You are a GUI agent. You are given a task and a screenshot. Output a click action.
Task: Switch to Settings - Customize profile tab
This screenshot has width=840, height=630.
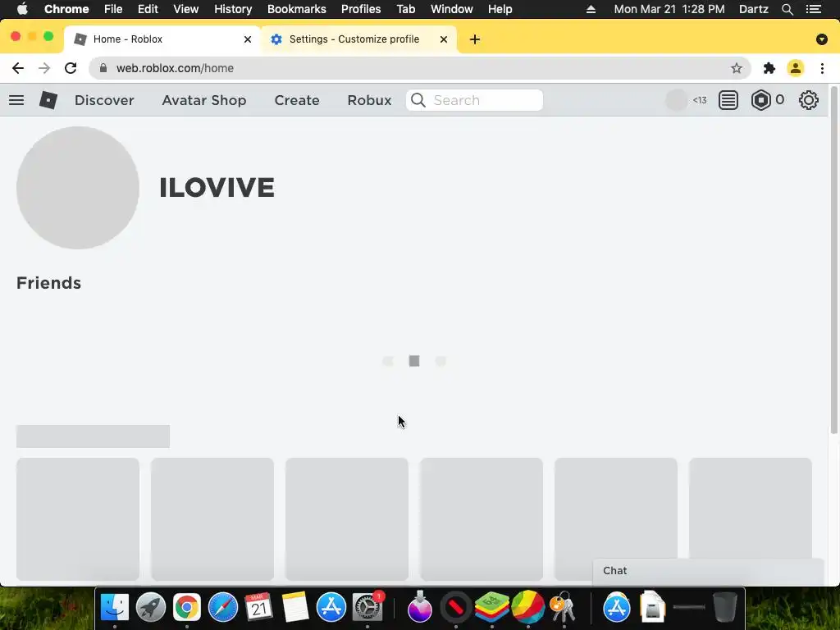click(358, 39)
